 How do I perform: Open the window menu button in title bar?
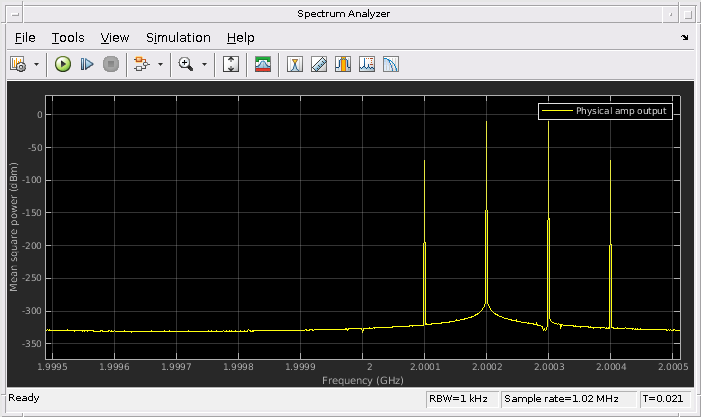15,14
